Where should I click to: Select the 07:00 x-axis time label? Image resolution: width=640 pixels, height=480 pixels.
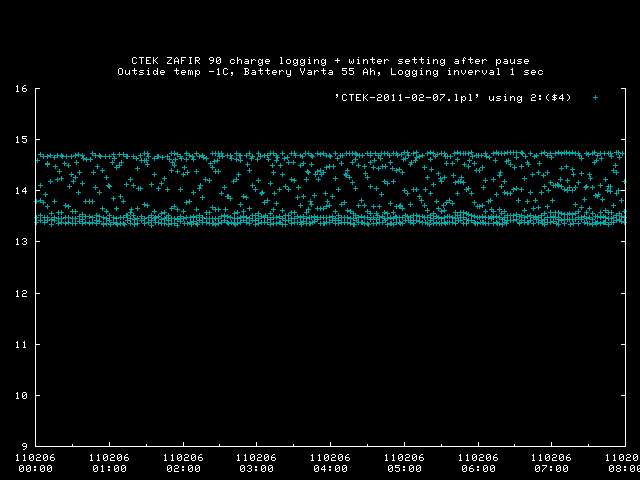550,468
